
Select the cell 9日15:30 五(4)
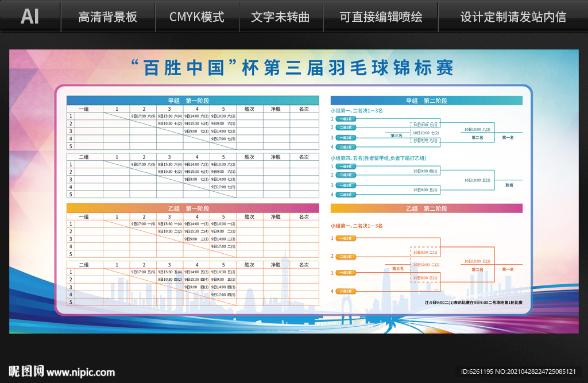click(170, 272)
